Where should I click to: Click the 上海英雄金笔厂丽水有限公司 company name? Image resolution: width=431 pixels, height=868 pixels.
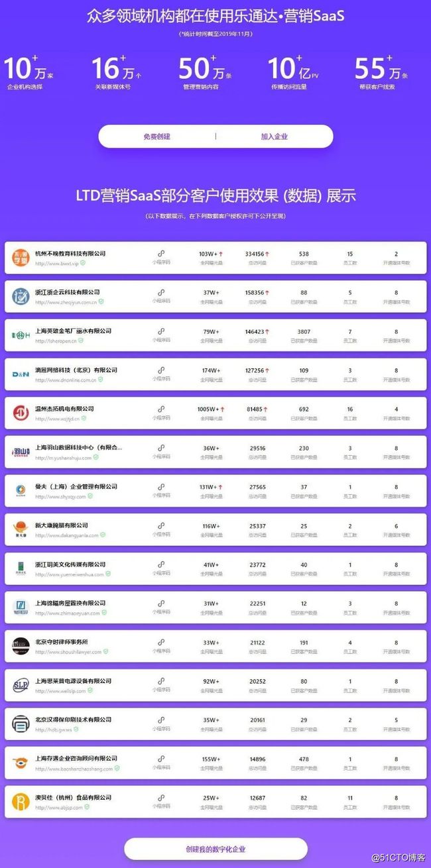pos(73,331)
